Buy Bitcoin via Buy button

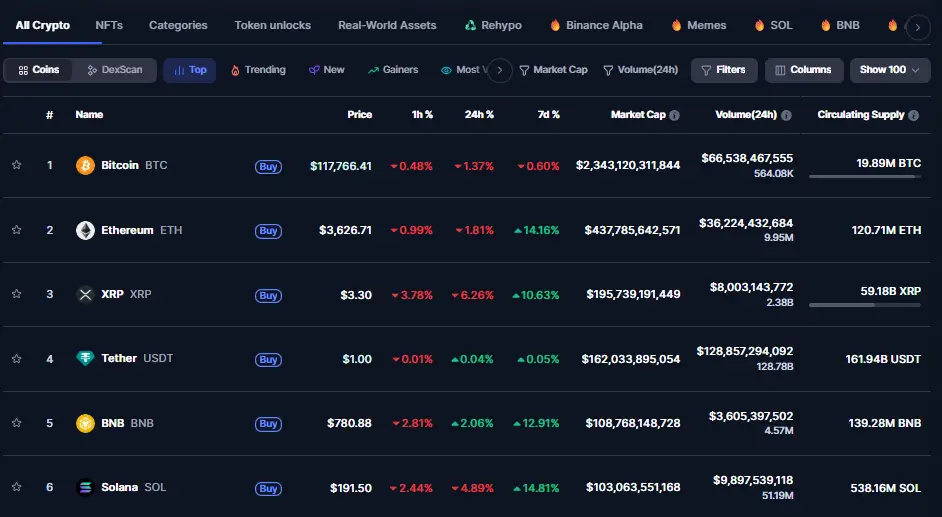268,166
